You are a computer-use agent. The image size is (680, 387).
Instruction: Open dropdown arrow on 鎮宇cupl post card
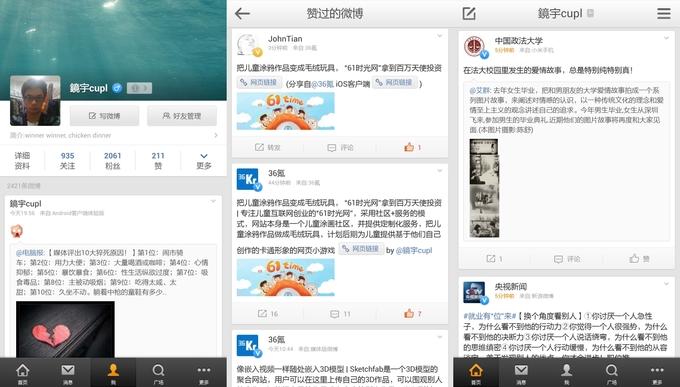[213, 201]
